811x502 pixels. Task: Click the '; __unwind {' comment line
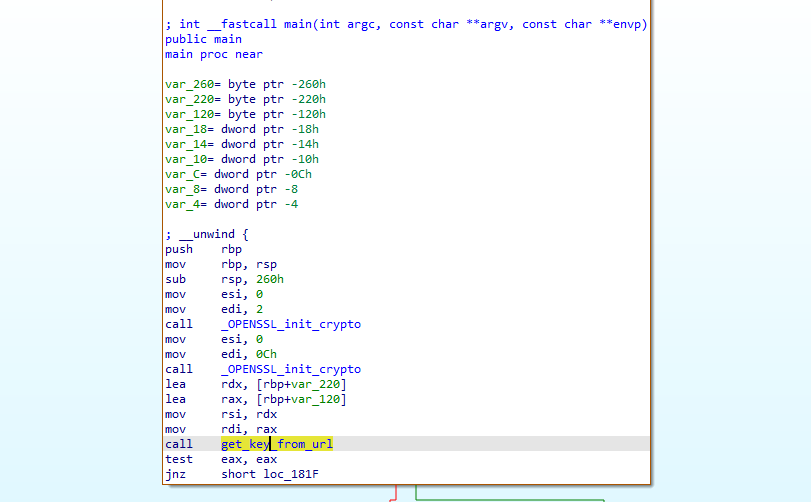point(207,234)
